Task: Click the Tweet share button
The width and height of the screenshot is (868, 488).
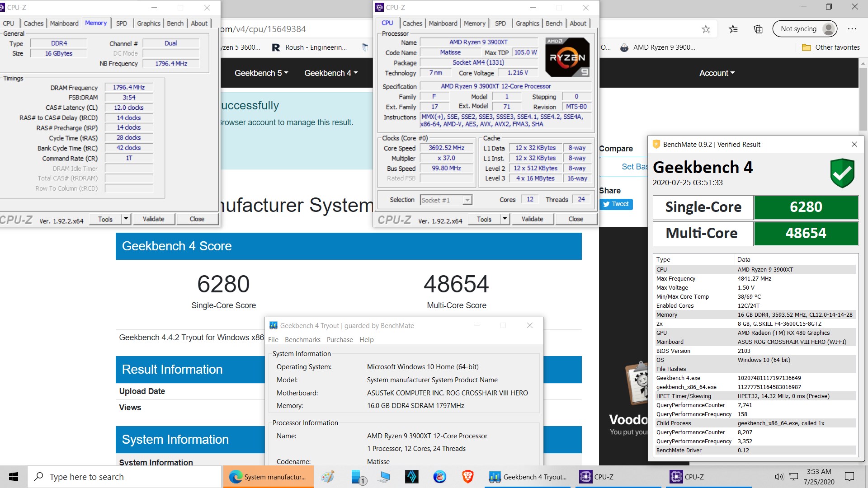Action: (x=616, y=204)
